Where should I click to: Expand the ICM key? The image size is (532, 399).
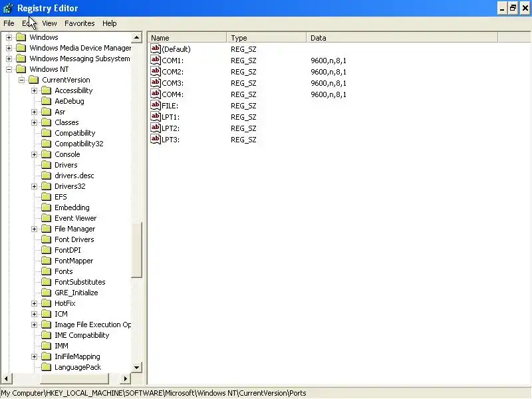point(35,314)
